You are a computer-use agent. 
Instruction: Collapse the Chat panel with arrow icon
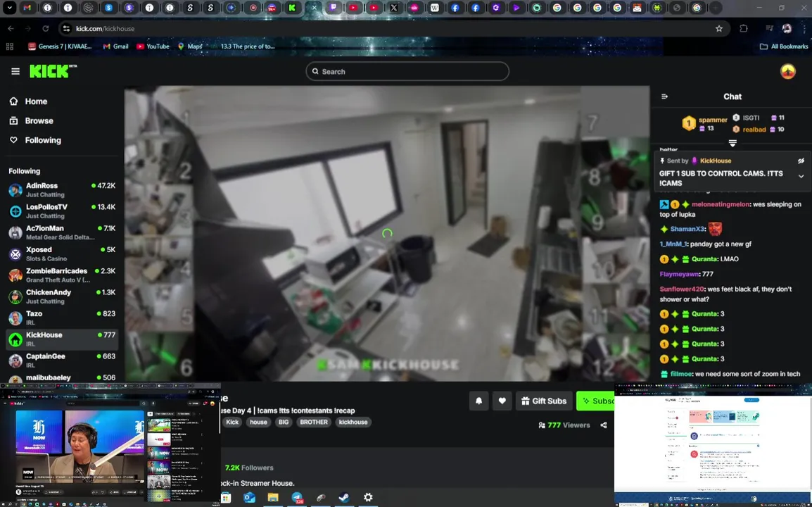point(664,96)
